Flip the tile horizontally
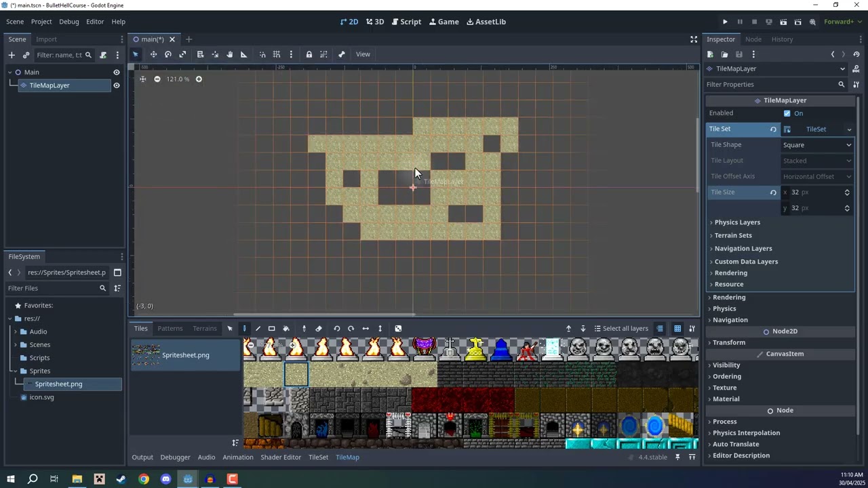This screenshot has height=488, width=868. pos(366,329)
